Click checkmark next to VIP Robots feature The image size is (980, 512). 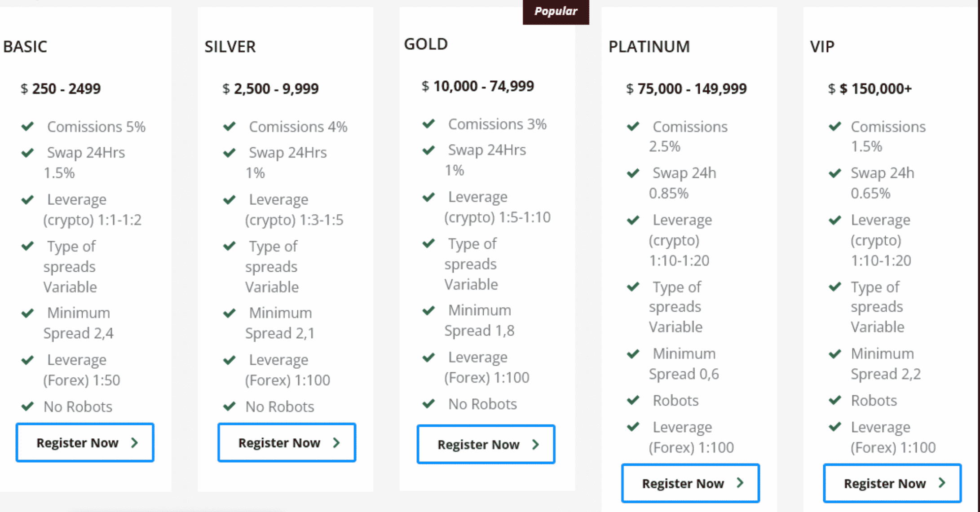835,400
